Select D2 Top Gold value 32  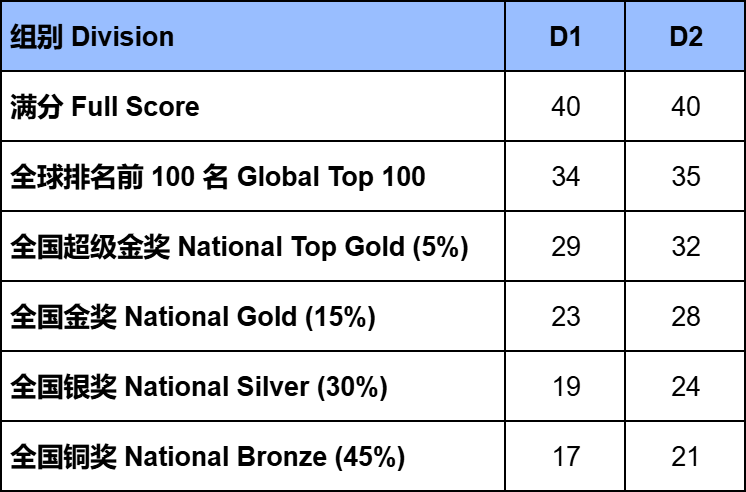click(686, 246)
